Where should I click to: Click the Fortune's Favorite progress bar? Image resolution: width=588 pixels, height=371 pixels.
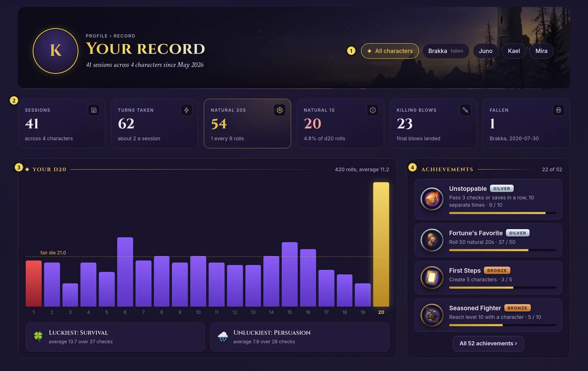pos(502,250)
